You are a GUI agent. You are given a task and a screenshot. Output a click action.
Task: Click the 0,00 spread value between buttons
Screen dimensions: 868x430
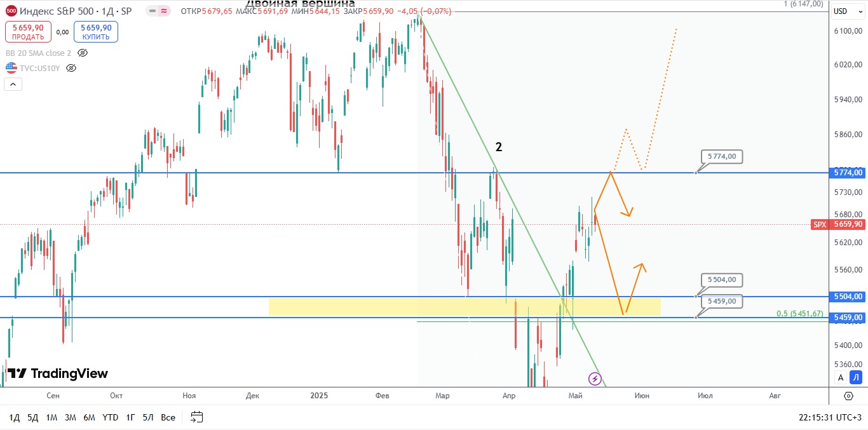[x=62, y=32]
